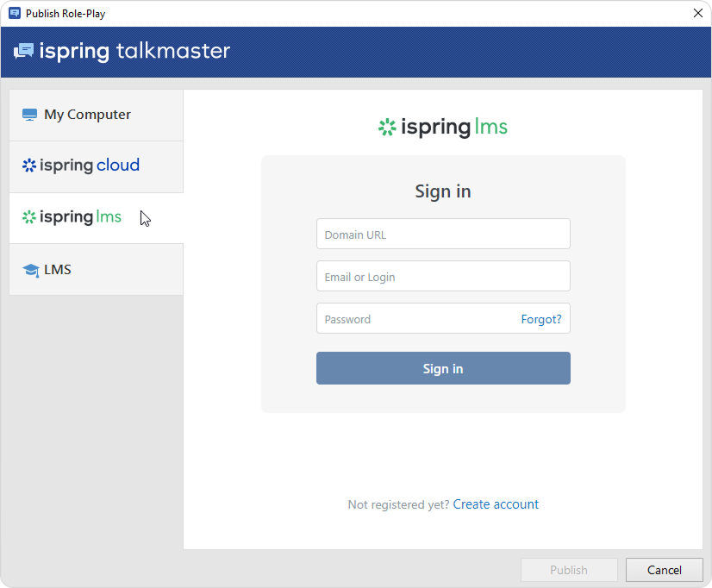The height and width of the screenshot is (588, 712).
Task: Click the monitor icon beside My Computer
Action: 30,115
